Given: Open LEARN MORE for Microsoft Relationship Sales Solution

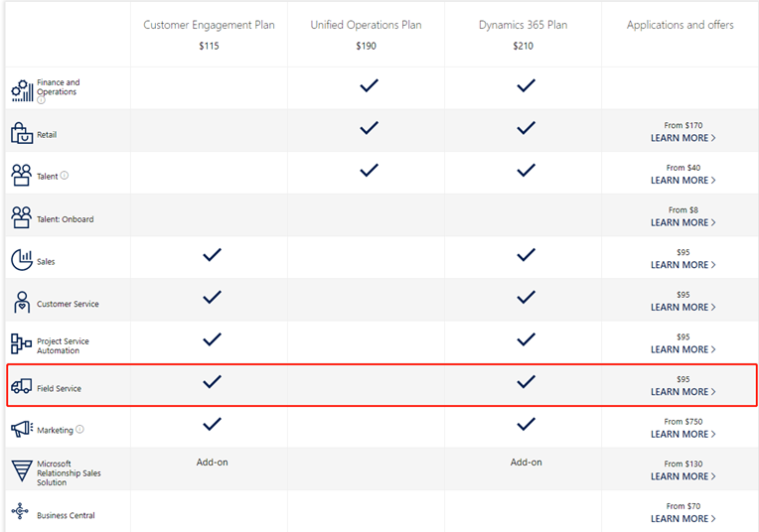Looking at the screenshot, I should coord(683,476).
